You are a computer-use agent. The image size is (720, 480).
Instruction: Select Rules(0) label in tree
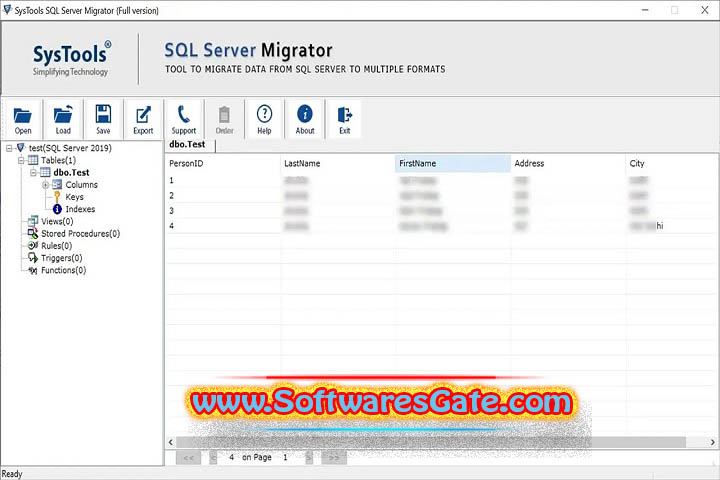click(56, 246)
